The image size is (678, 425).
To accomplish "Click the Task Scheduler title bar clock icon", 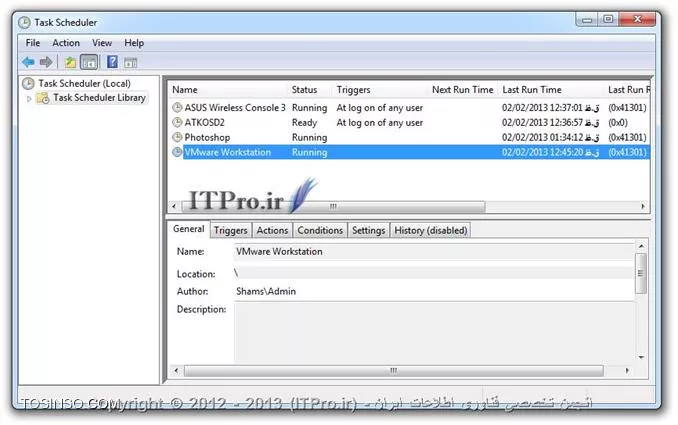I will 24,22.
